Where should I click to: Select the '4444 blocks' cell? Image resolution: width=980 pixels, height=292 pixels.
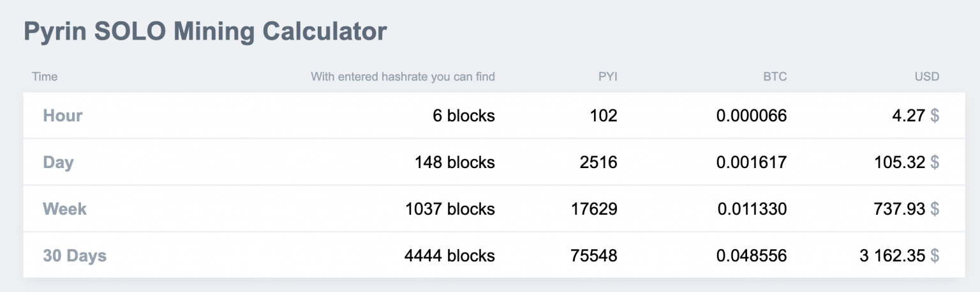tap(449, 256)
